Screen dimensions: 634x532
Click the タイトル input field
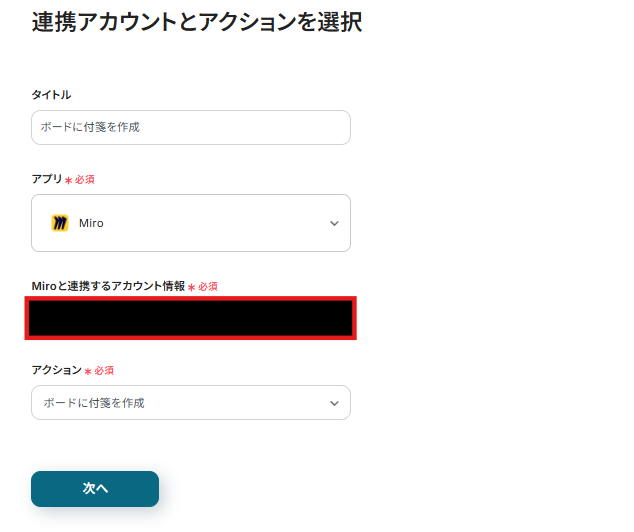click(x=190, y=128)
